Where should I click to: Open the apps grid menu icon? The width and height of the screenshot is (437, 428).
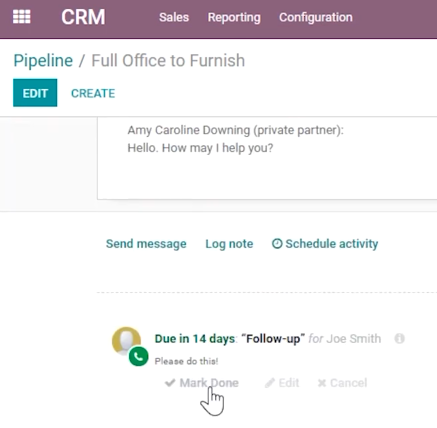[22, 17]
